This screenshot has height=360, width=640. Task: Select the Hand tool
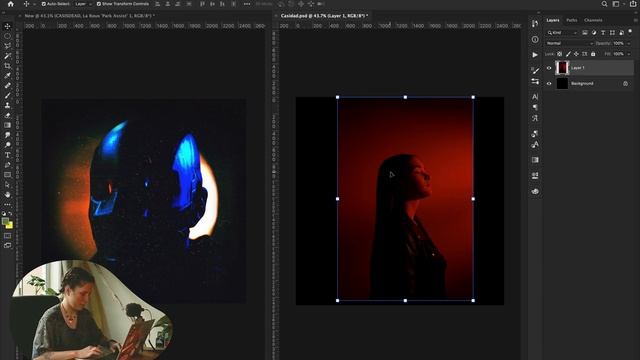(x=7, y=195)
